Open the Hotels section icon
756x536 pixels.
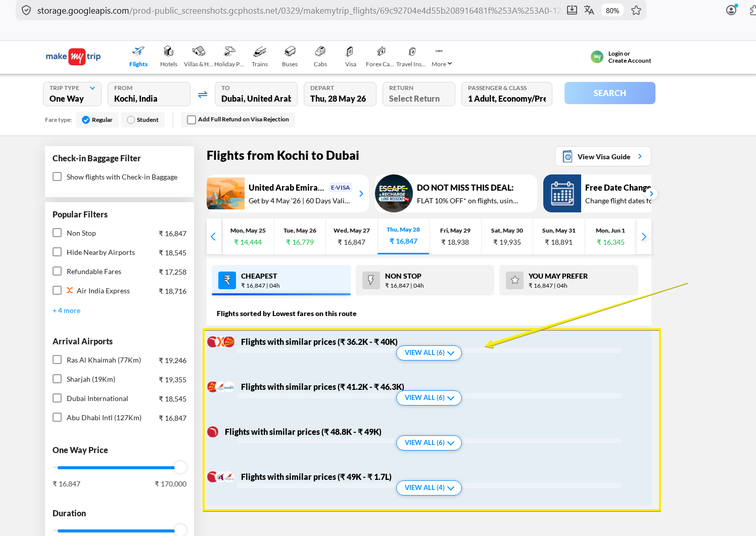coord(168,52)
